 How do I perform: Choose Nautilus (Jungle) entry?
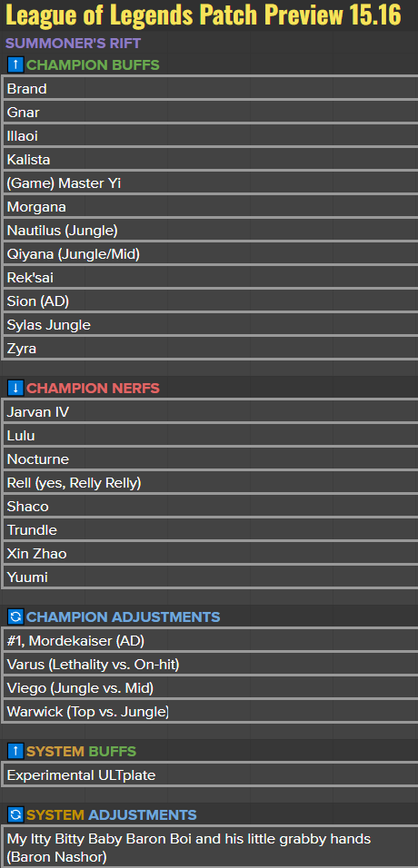pos(210,231)
